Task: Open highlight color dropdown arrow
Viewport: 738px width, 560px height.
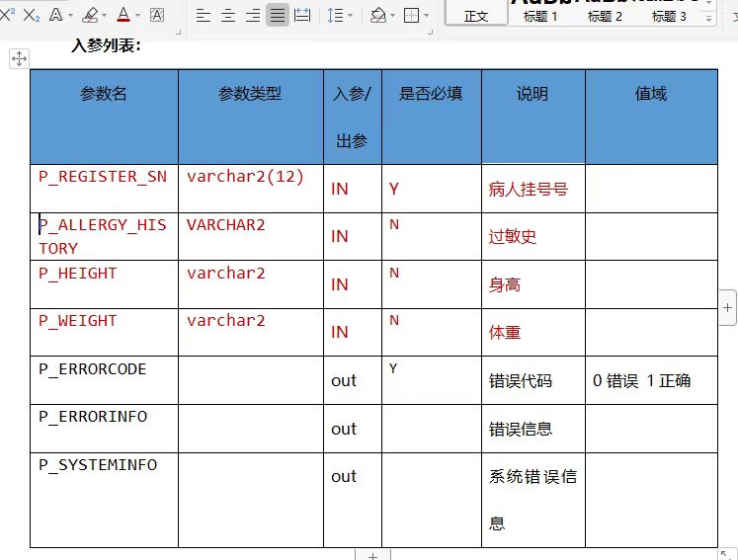Action: pos(104,16)
